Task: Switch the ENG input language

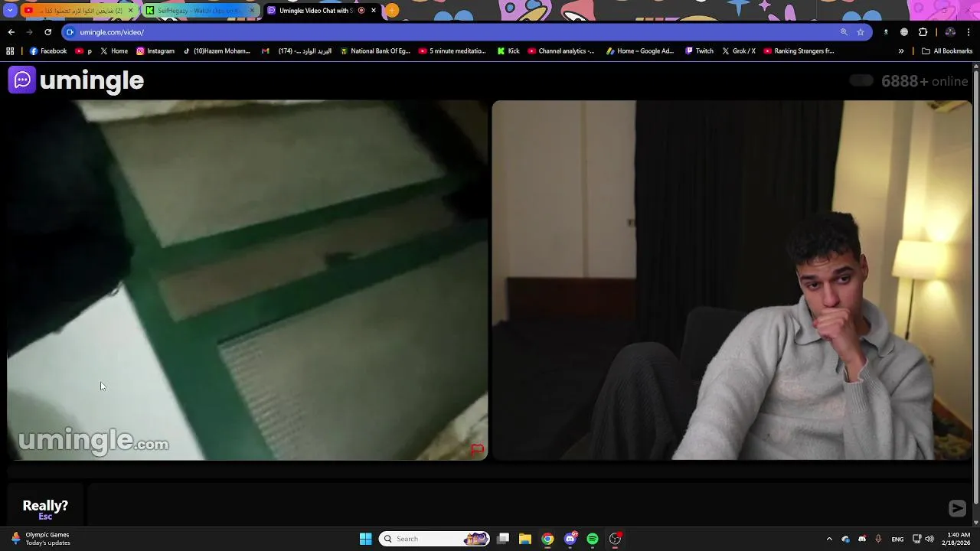Action: (x=897, y=539)
